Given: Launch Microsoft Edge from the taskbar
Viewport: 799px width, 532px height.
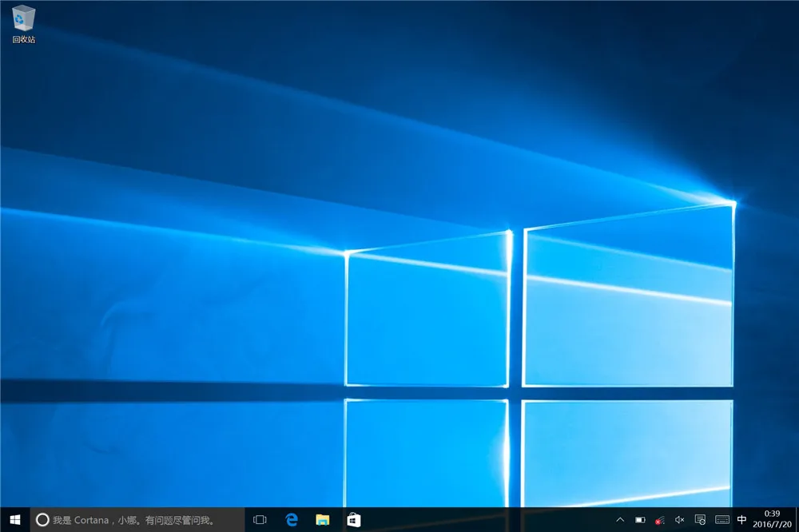Looking at the screenshot, I should point(292,520).
